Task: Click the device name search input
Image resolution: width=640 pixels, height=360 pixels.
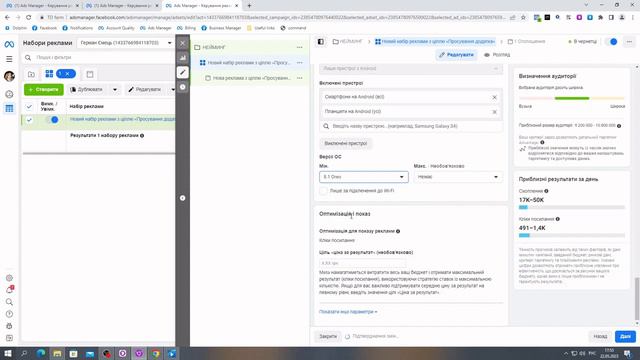Action: 411,126
